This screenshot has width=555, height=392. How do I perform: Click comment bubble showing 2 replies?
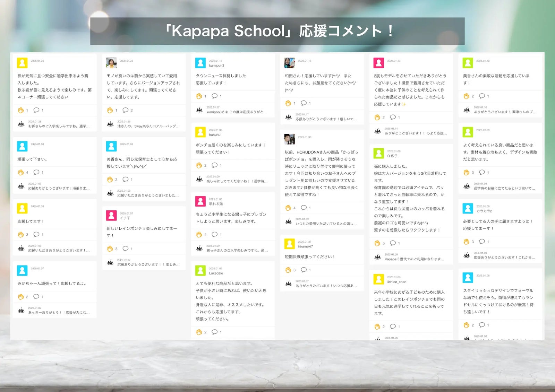pyautogui.click(x=126, y=110)
